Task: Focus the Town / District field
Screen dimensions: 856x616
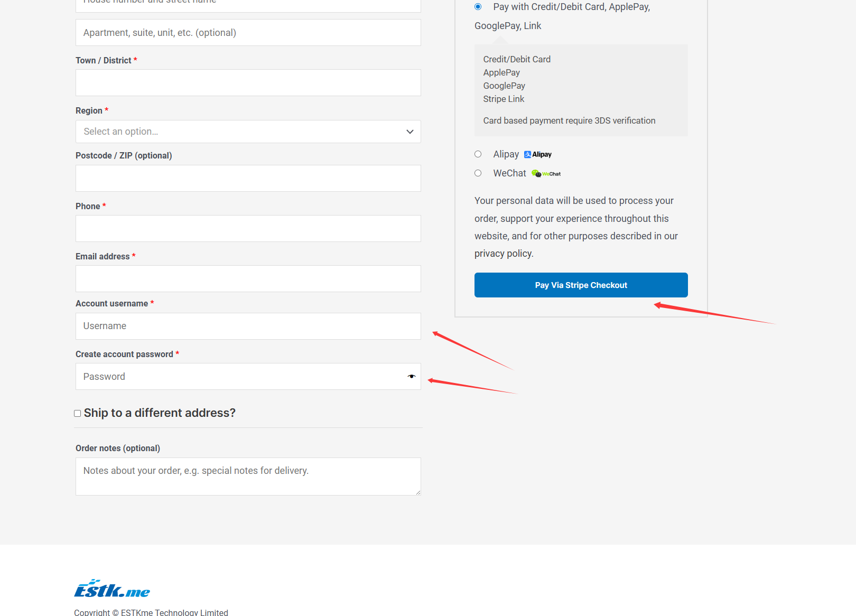Action: 248,83
